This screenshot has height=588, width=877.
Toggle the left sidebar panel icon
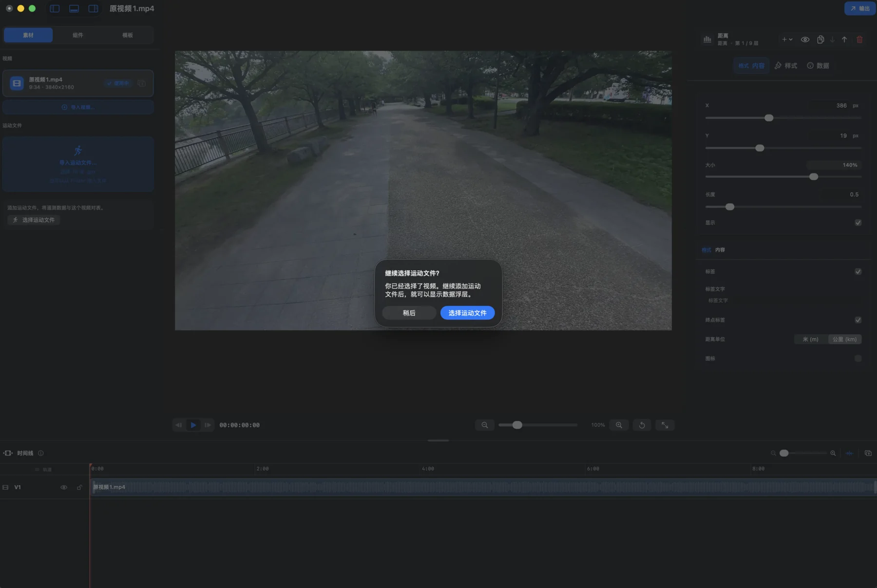[55, 9]
